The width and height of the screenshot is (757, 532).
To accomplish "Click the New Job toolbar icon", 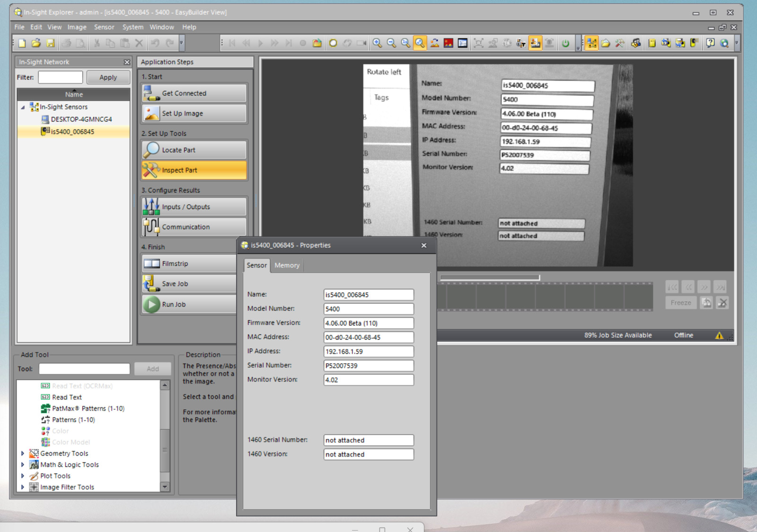I will (22, 44).
